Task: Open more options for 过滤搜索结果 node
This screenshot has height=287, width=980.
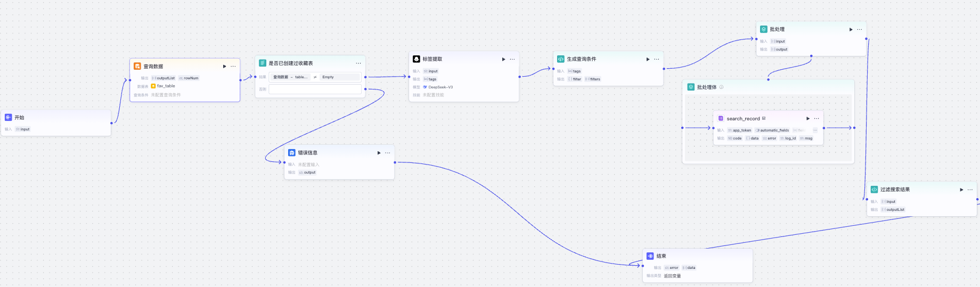Action: click(x=970, y=190)
